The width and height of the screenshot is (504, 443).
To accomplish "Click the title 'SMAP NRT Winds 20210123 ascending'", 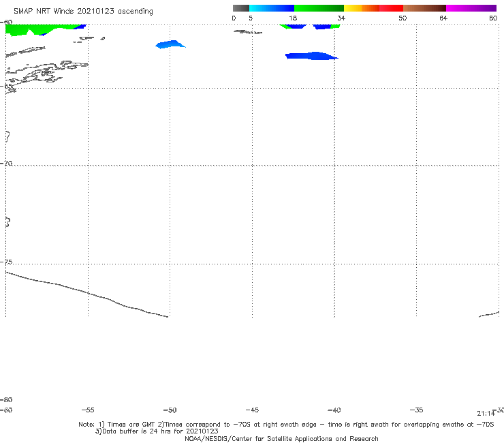I will [x=83, y=11].
